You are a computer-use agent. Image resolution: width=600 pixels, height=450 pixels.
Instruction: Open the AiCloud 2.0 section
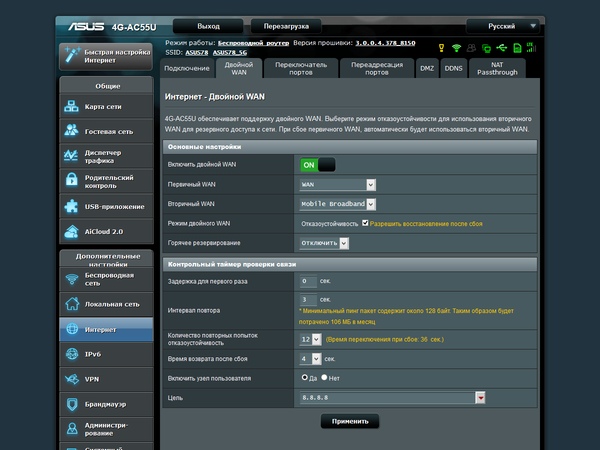tap(106, 232)
